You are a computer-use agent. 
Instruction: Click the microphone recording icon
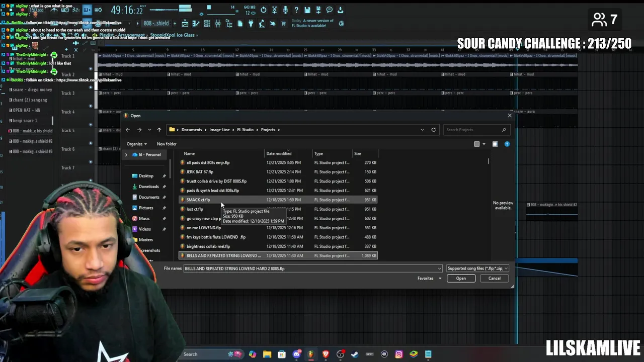[x=285, y=10]
